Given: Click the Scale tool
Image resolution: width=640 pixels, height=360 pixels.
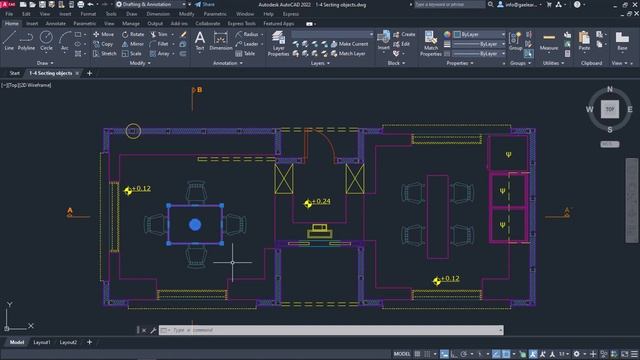Looking at the screenshot, I should pos(131,53).
